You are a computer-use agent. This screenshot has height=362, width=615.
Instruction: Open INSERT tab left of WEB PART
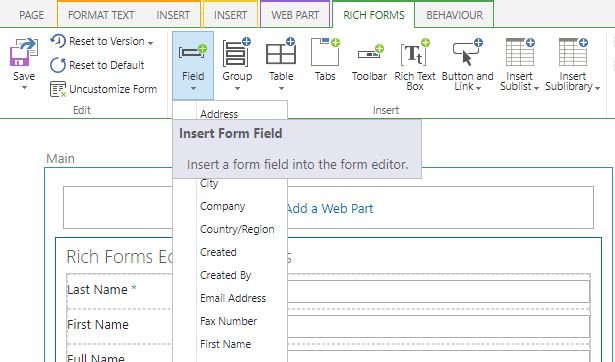[x=231, y=15]
